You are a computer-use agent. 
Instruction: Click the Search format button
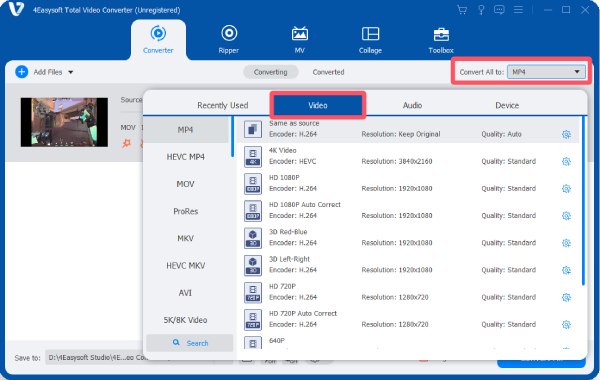point(190,343)
